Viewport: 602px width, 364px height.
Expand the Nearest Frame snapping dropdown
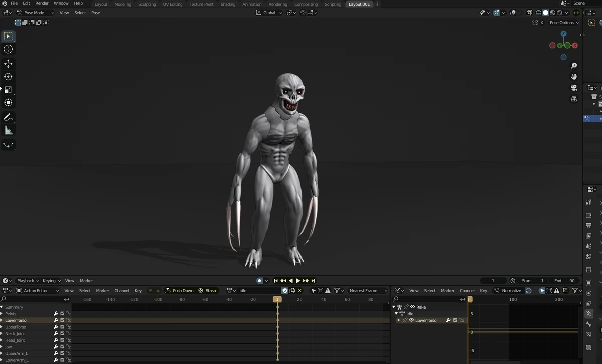368,291
